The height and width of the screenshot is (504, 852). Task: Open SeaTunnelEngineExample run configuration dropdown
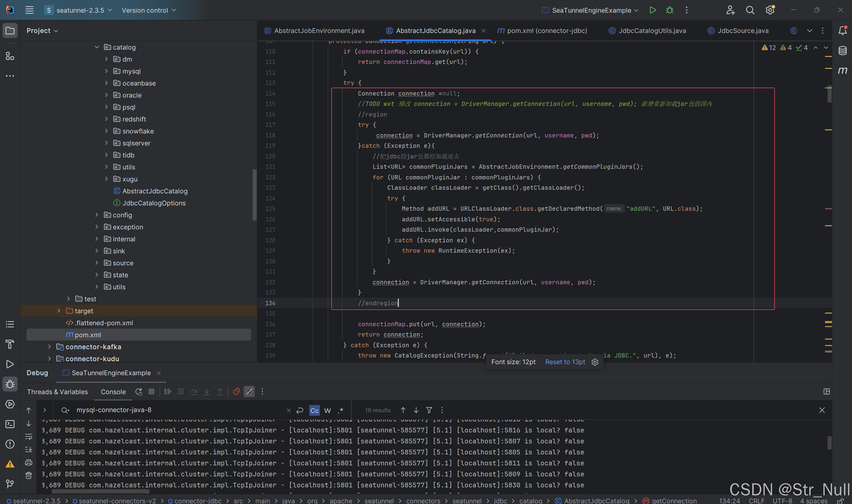click(x=590, y=10)
